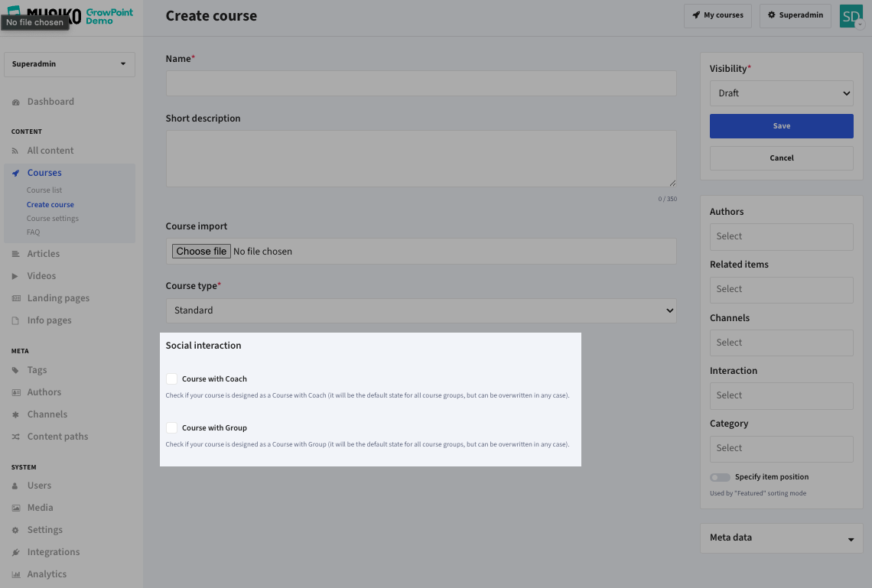Open the Category select box
872x588 pixels.
click(x=781, y=449)
